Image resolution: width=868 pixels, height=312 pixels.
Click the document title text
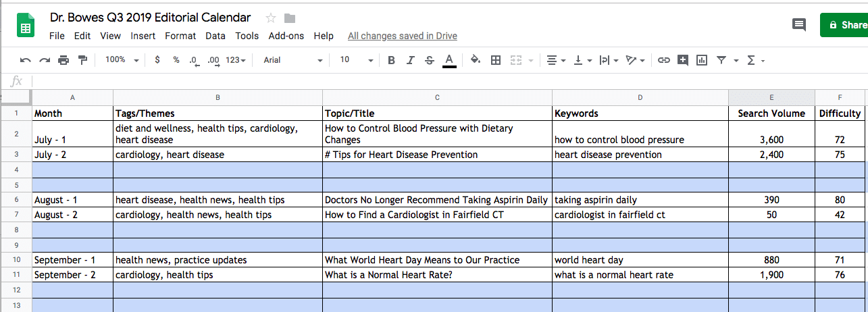click(x=151, y=18)
